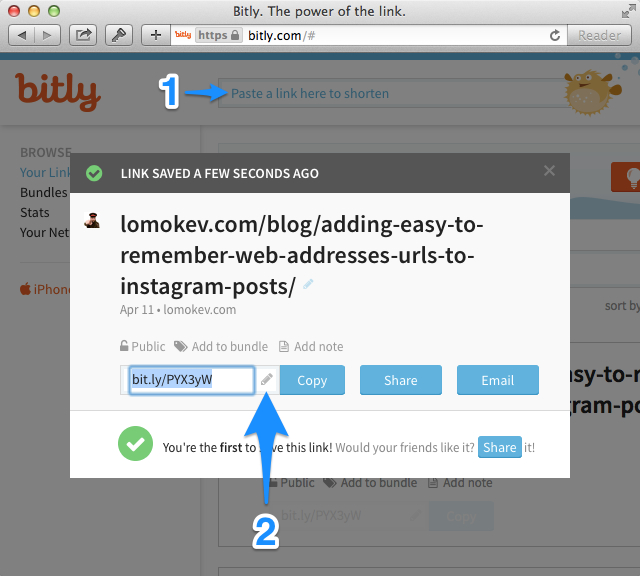Viewport: 640px width, 576px height.
Task: Email the shortened link
Action: click(498, 380)
